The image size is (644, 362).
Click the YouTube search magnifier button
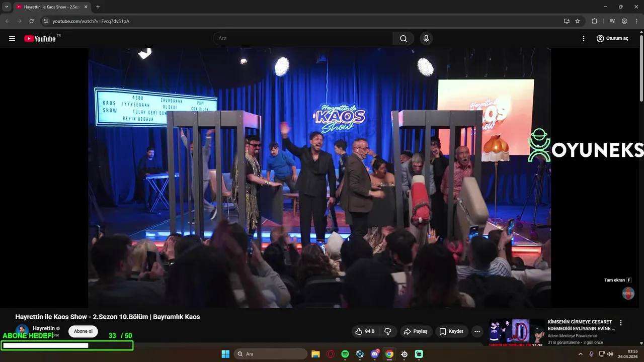[404, 39]
